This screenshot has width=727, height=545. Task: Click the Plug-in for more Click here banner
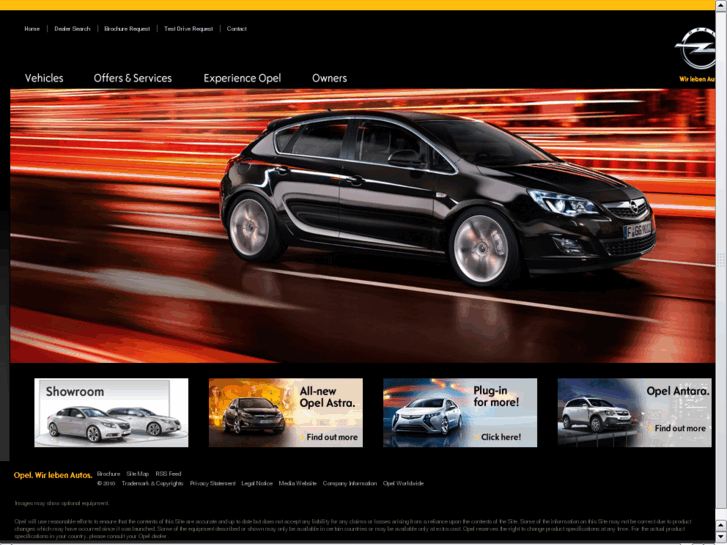point(460,412)
